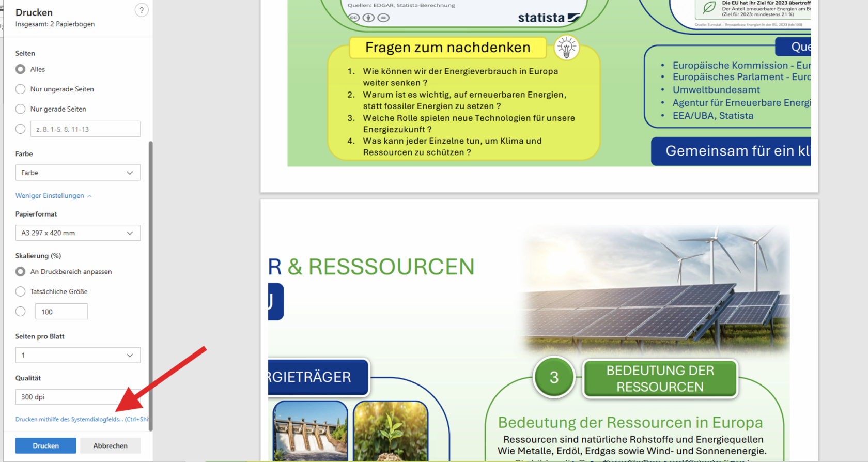Choose Nur gerade Seiten option
This screenshot has width=868, height=462.
point(20,109)
